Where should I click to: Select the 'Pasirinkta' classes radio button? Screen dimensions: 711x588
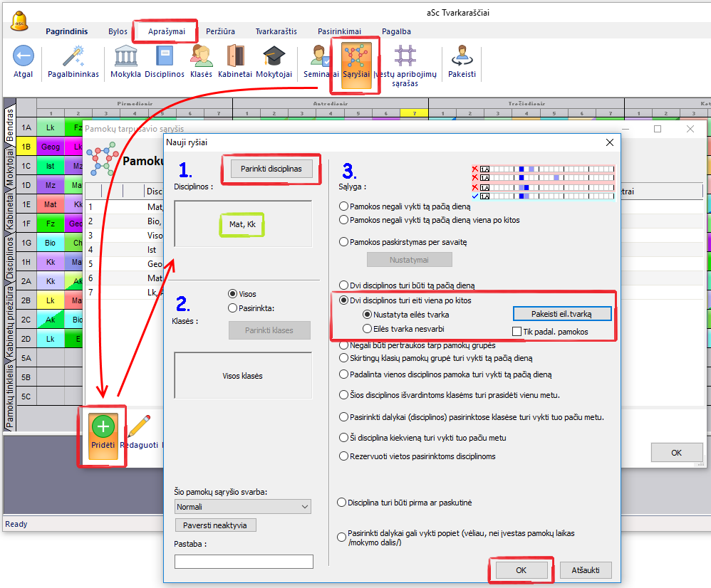pyautogui.click(x=233, y=308)
